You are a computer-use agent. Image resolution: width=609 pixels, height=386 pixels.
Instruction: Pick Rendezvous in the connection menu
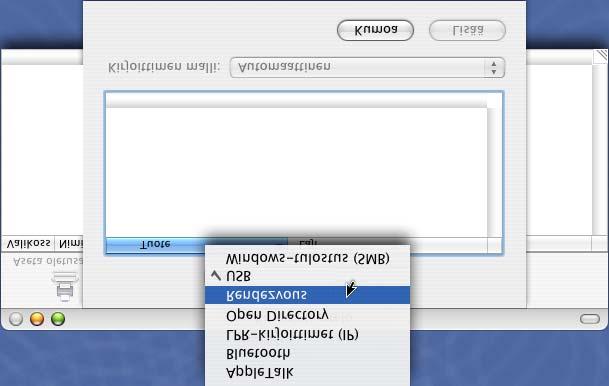point(307,295)
